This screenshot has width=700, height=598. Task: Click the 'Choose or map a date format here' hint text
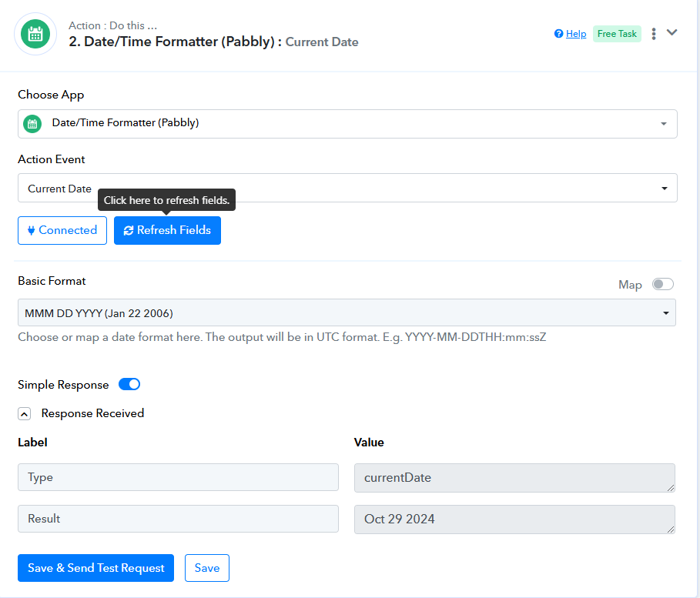pos(282,337)
